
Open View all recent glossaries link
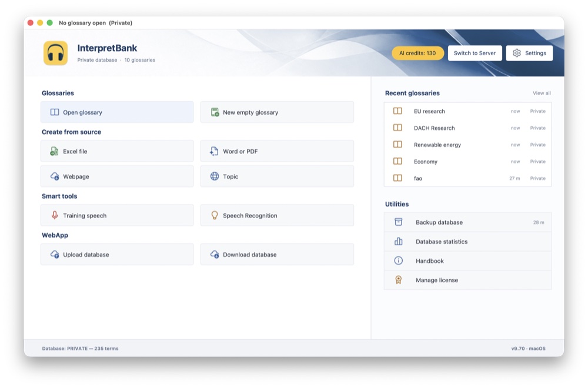pyautogui.click(x=542, y=93)
